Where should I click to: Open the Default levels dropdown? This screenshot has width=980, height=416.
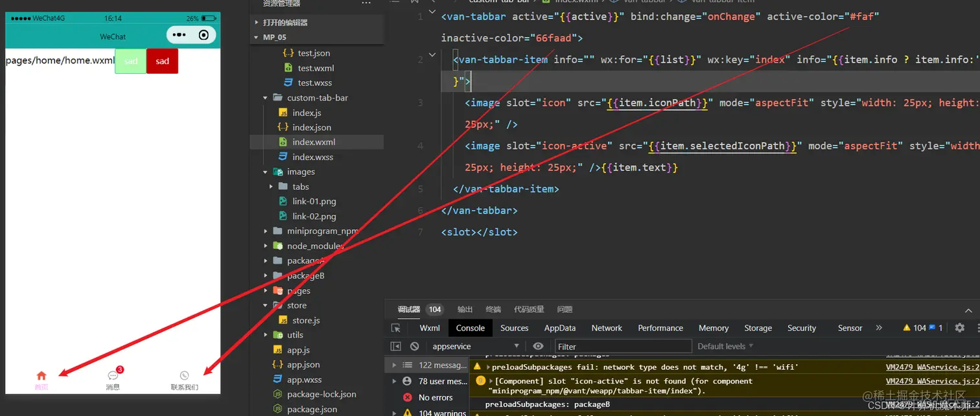(x=725, y=346)
